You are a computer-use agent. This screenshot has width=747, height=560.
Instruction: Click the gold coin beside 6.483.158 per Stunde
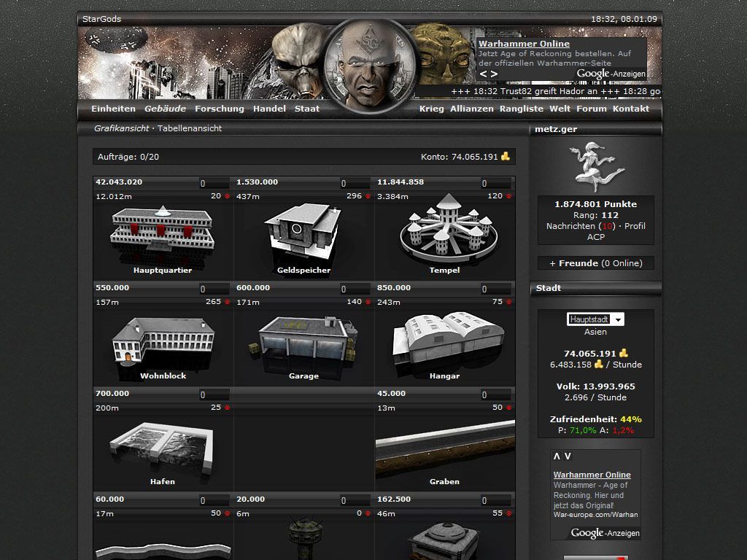point(598,365)
